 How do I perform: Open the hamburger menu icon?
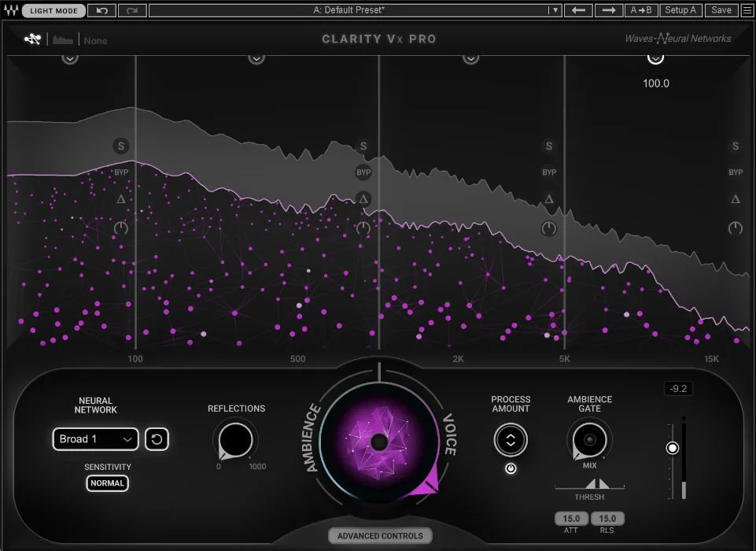(x=747, y=10)
